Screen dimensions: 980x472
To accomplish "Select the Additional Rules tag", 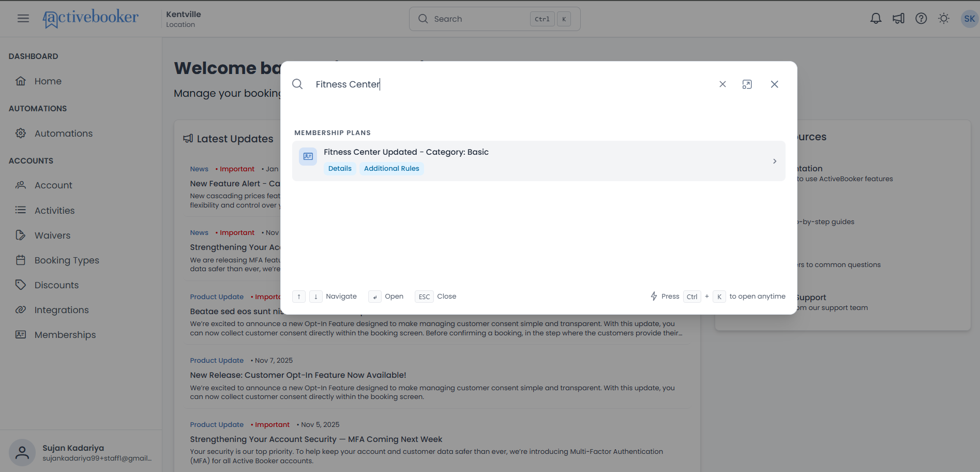I will 391,169.
